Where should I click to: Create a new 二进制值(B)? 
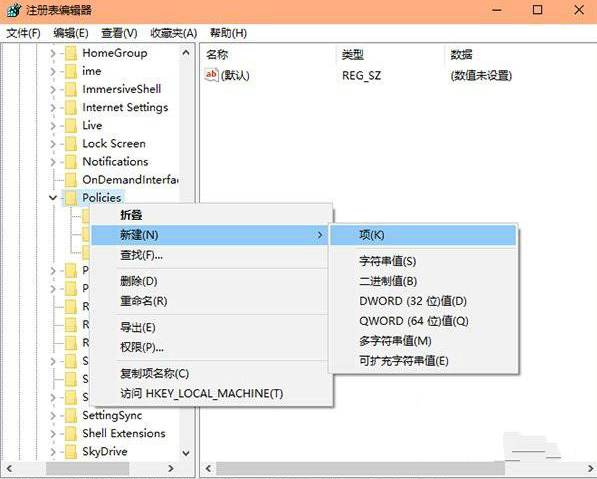pos(423,281)
